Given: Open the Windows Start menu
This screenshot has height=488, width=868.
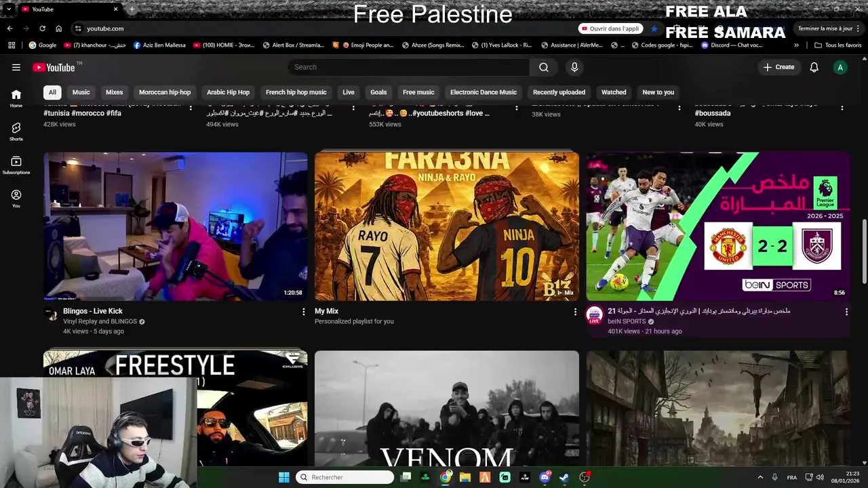Looking at the screenshot, I should (x=284, y=477).
